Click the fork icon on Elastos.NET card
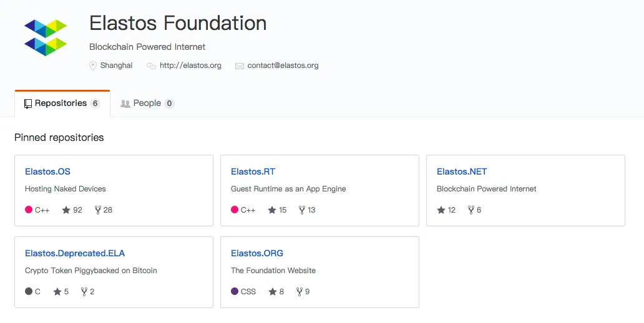The width and height of the screenshot is (644, 323). click(471, 210)
